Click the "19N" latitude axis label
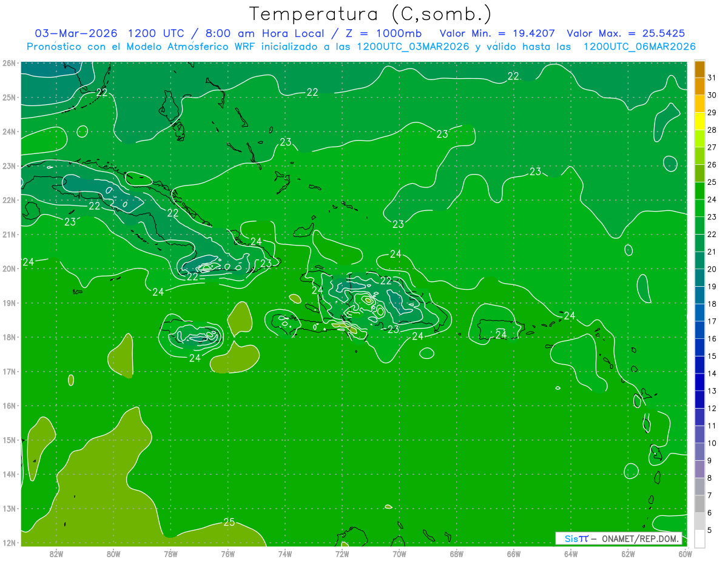The height and width of the screenshot is (562, 728). tap(9, 303)
